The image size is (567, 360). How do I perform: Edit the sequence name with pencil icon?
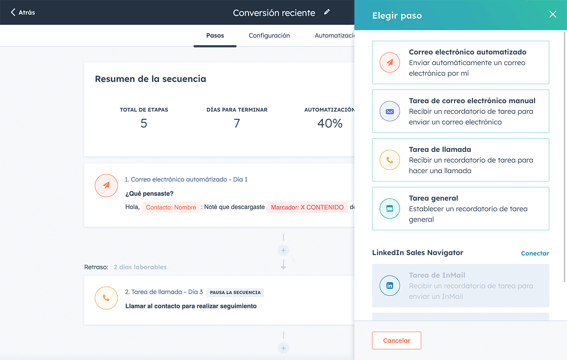click(327, 12)
